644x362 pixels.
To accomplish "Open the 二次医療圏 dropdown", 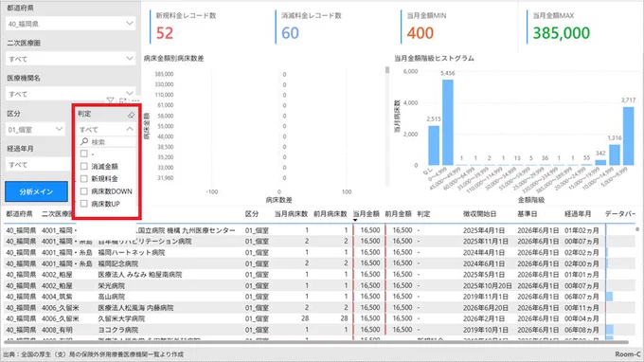I will pyautogui.click(x=71, y=59).
